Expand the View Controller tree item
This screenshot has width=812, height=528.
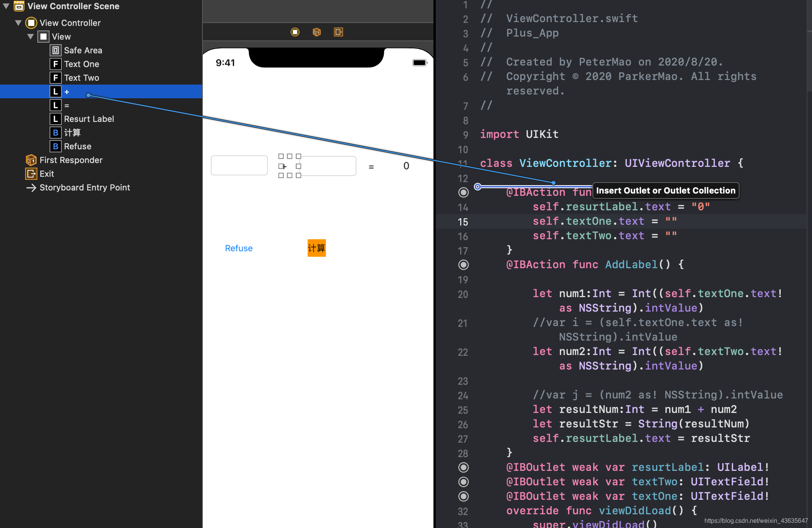pos(18,22)
